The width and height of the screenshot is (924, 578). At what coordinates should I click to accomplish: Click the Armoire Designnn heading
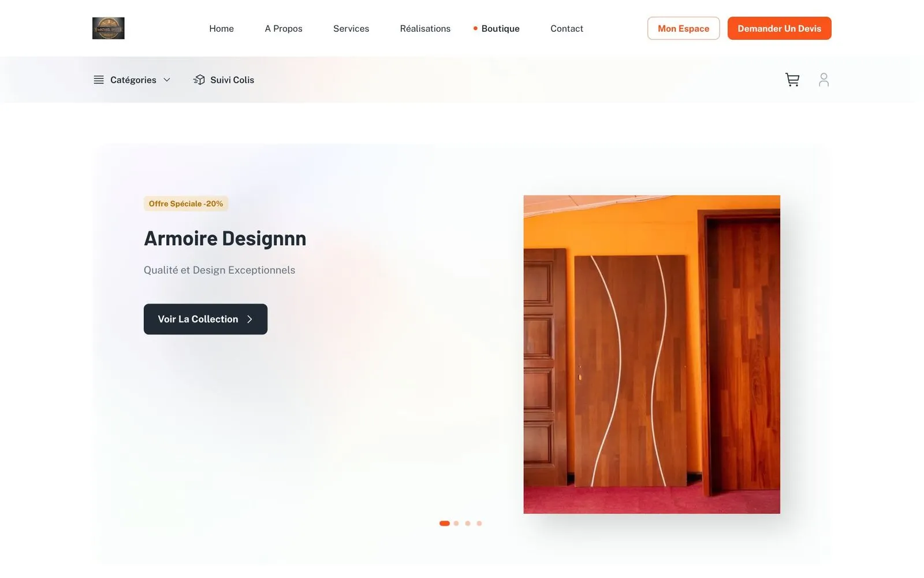pos(225,238)
